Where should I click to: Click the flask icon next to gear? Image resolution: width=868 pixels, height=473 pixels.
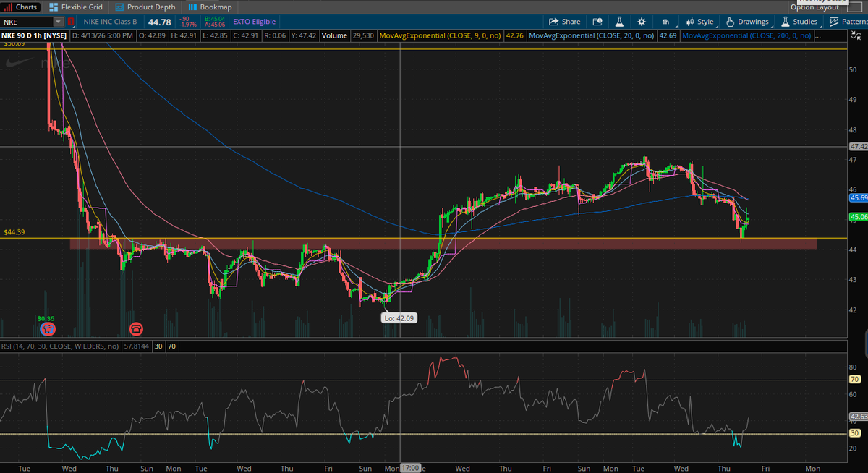(x=620, y=22)
